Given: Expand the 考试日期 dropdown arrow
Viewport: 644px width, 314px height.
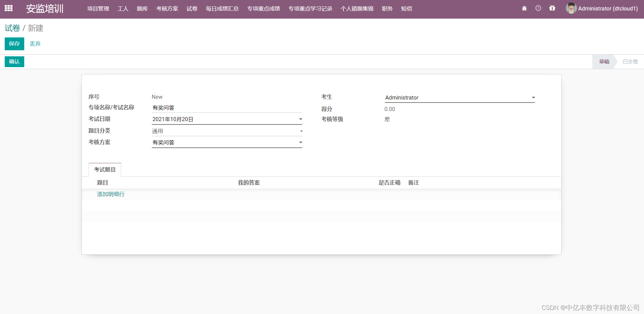Looking at the screenshot, I should [x=300, y=119].
